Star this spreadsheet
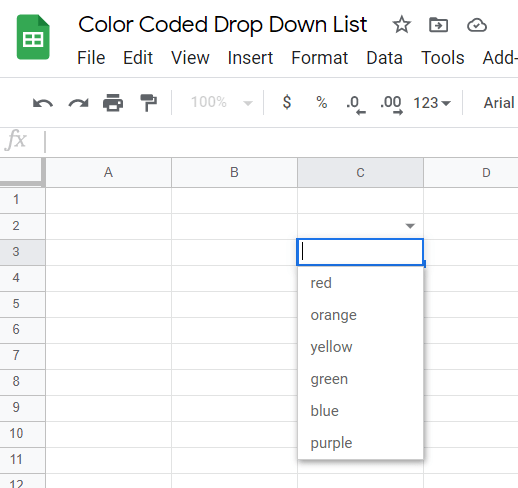 click(401, 25)
